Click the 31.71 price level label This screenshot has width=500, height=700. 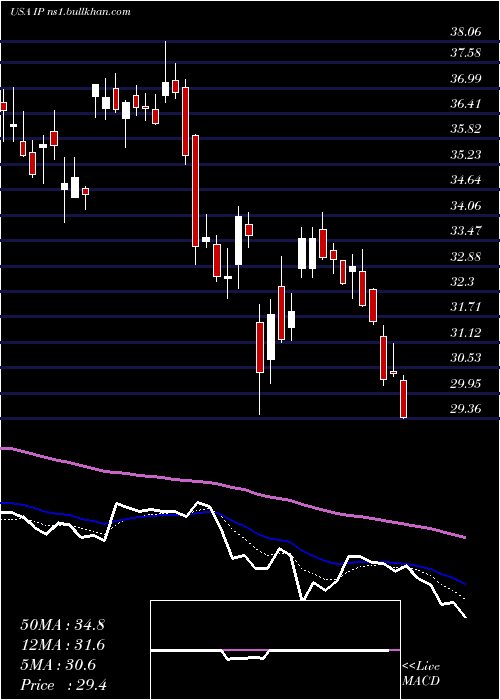pos(466,307)
